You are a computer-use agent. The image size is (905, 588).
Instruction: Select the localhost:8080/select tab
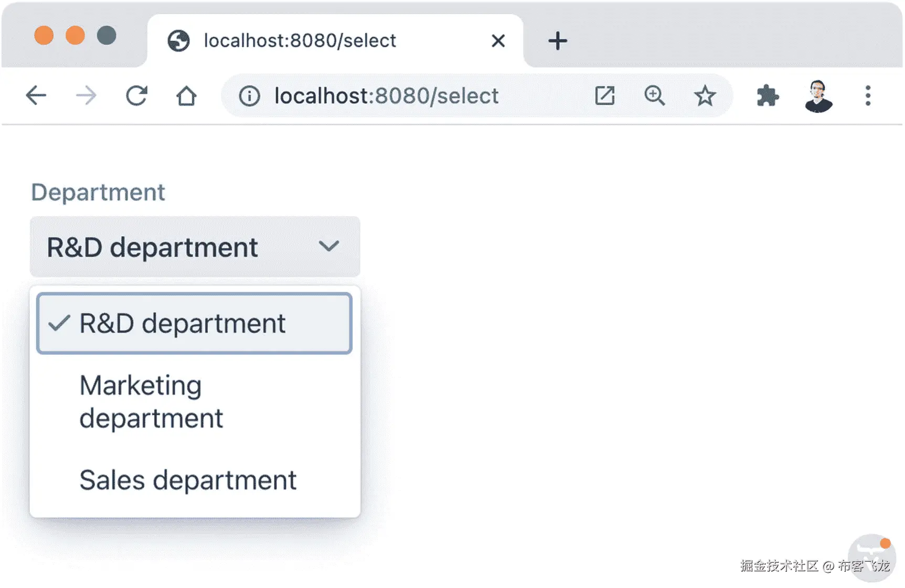(x=299, y=41)
